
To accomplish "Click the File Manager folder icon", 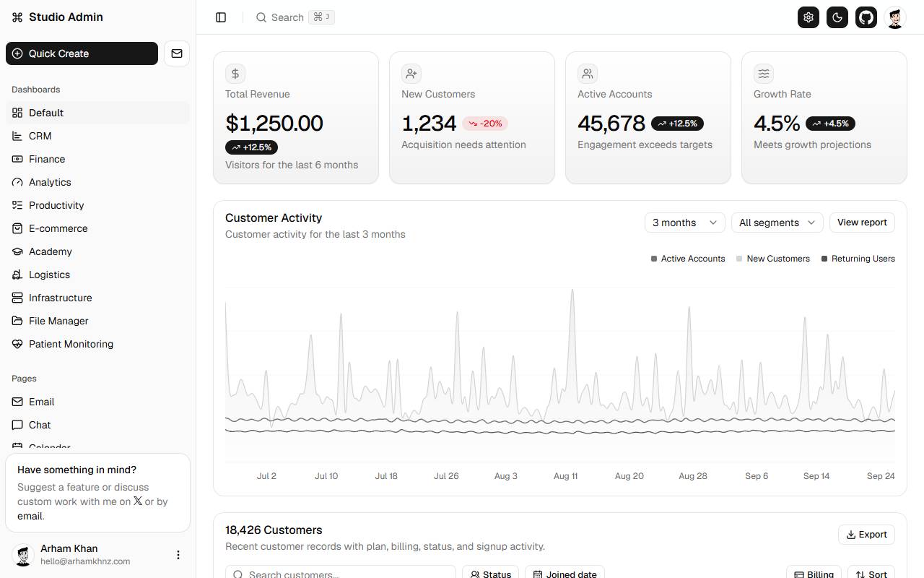I will [17, 321].
